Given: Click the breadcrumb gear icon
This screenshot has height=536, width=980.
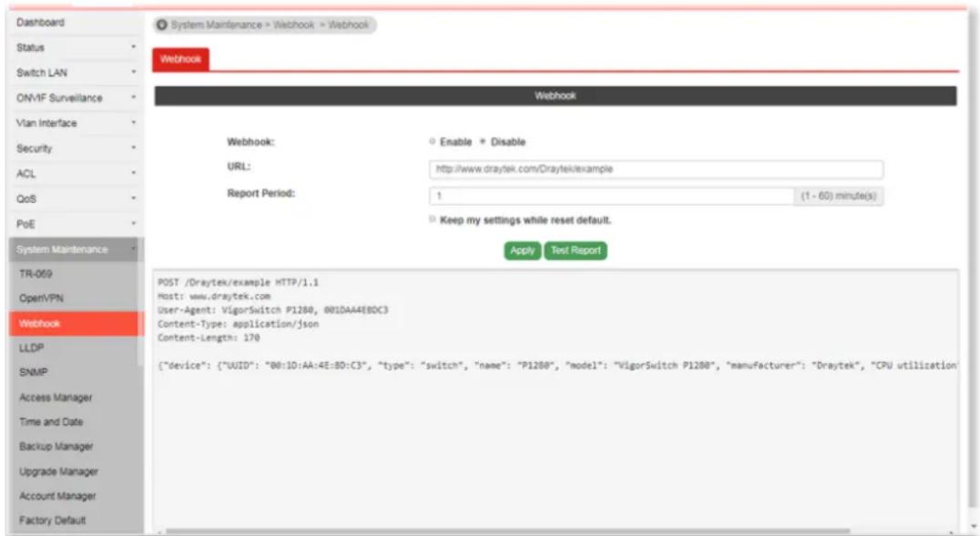Looking at the screenshot, I should click(162, 25).
